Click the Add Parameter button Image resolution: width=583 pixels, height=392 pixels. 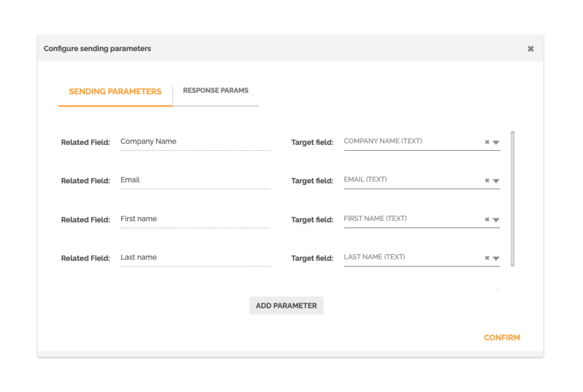click(286, 306)
